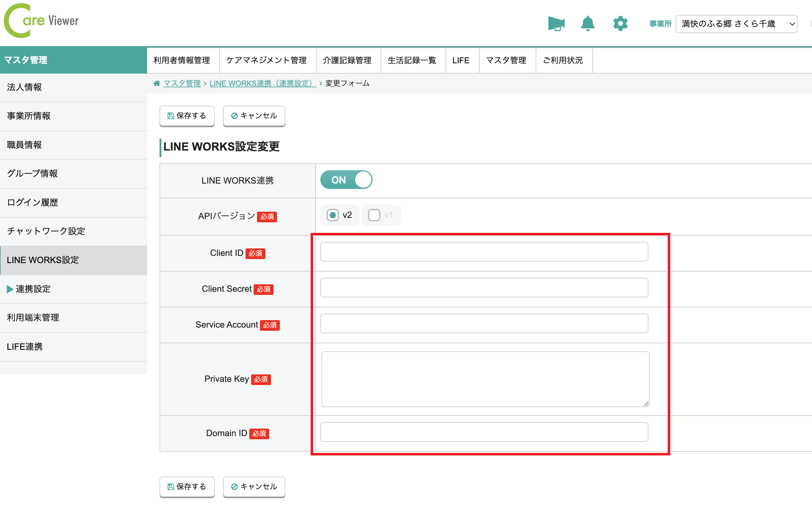Screen dimensions: 812x505
Task: Click inside the Client ID input field
Action: 483,252
